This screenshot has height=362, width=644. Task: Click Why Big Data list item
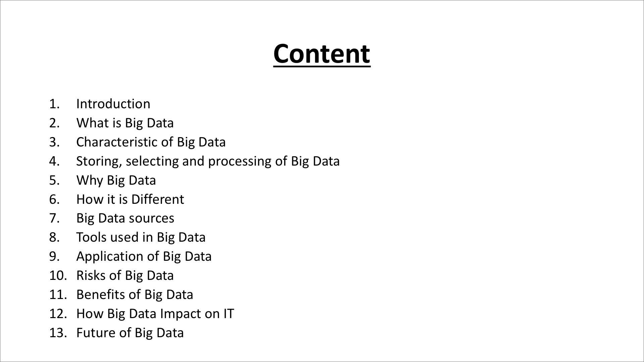[116, 179]
